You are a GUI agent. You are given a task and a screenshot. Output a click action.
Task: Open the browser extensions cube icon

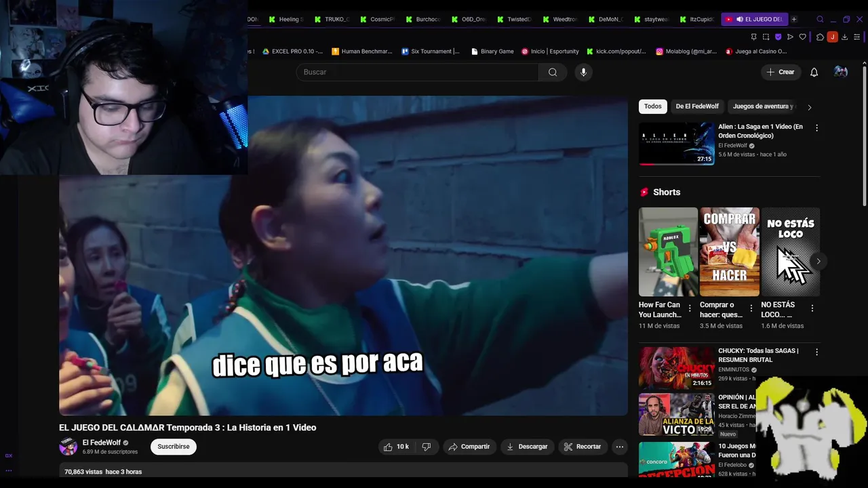tap(820, 37)
